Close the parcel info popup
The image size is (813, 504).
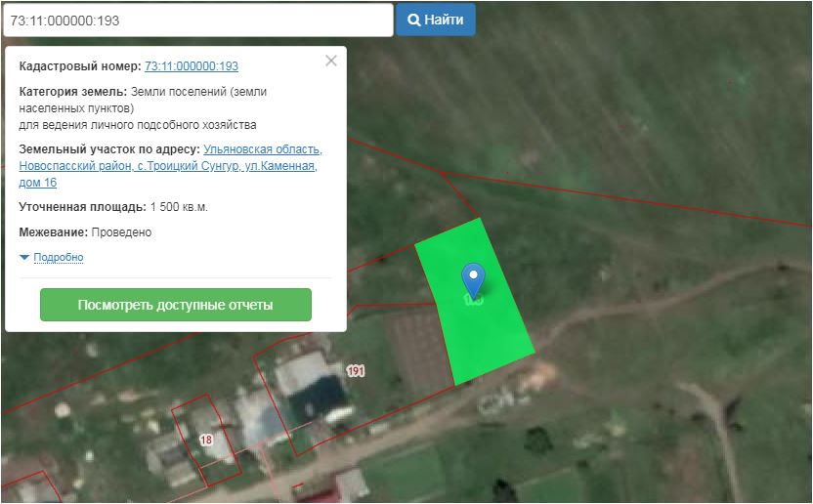tap(331, 61)
